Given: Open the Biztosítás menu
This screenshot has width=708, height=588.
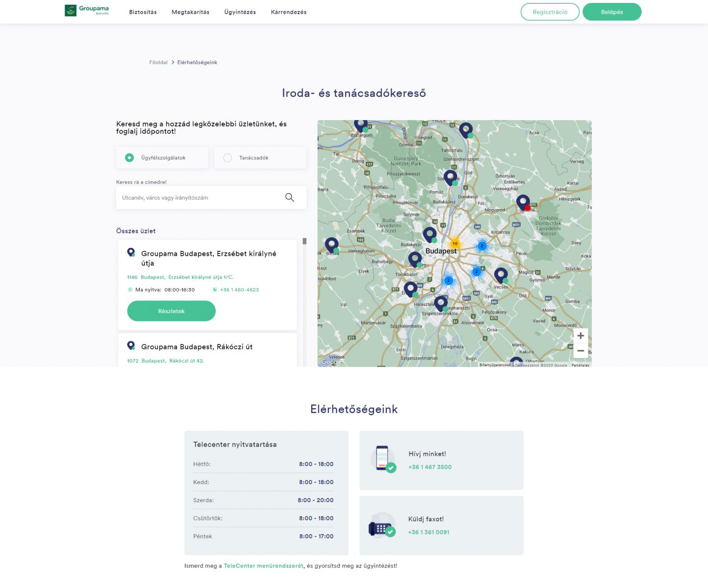Looking at the screenshot, I should 142,12.
